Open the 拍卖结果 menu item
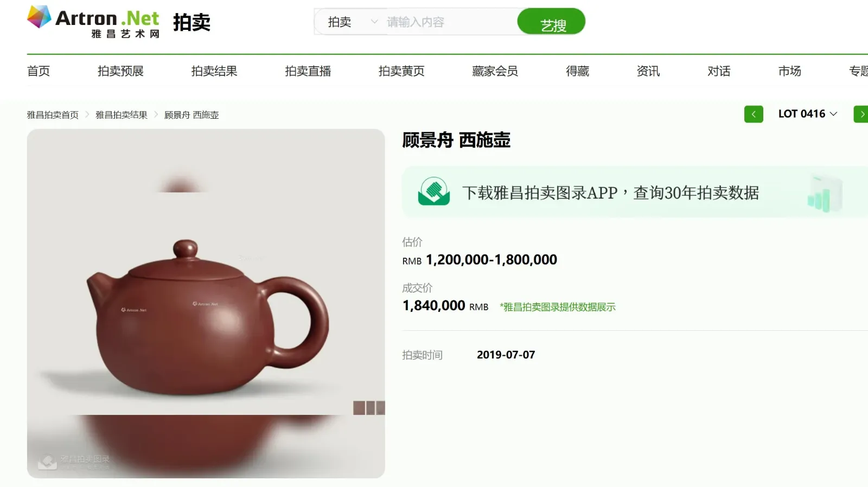The height and width of the screenshot is (487, 868). tap(214, 71)
